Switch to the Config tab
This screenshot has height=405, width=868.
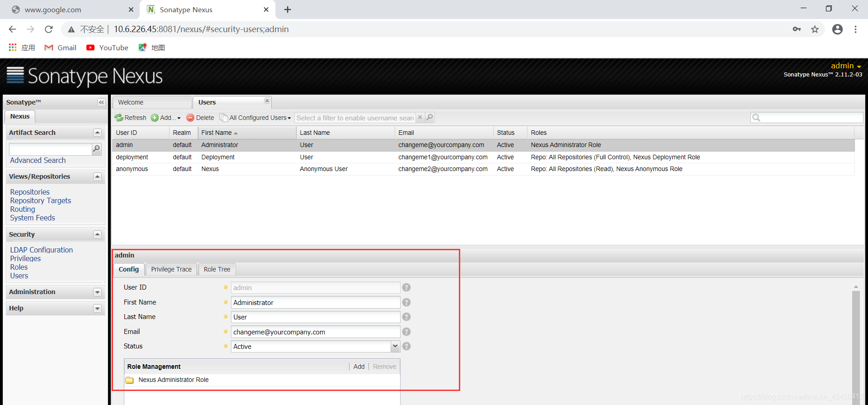point(129,269)
